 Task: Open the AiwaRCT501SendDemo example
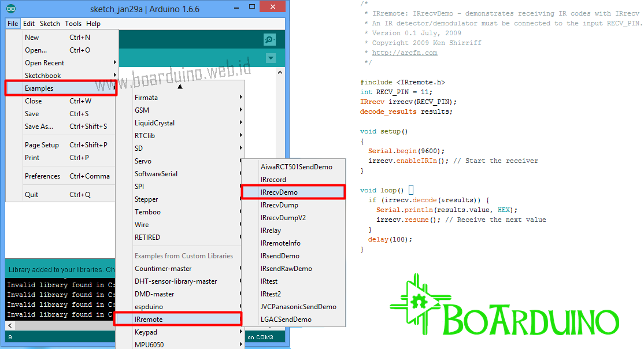pos(293,166)
